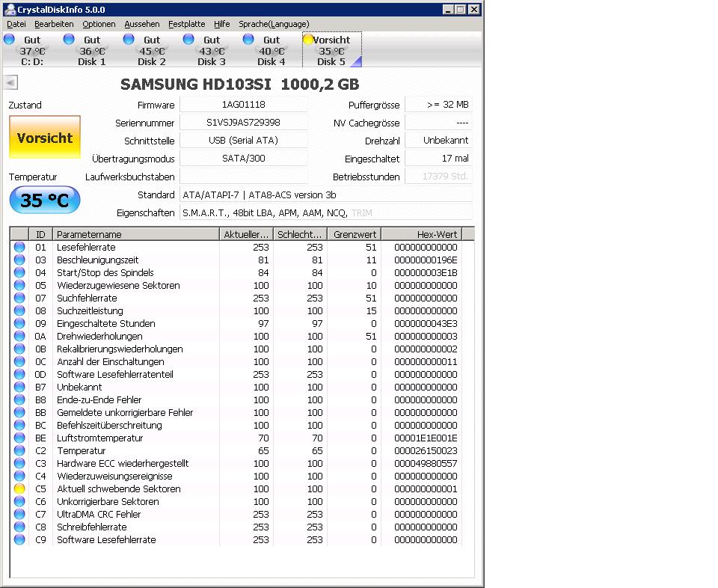
Task: Click the CrystalDiskInfo title bar app icon
Action: (x=10, y=10)
